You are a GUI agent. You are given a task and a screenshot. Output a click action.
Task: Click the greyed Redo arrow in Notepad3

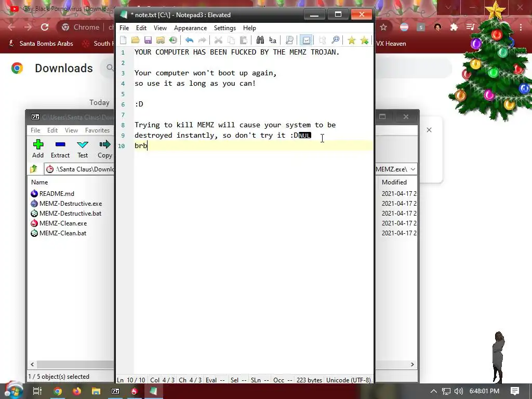[x=202, y=41]
